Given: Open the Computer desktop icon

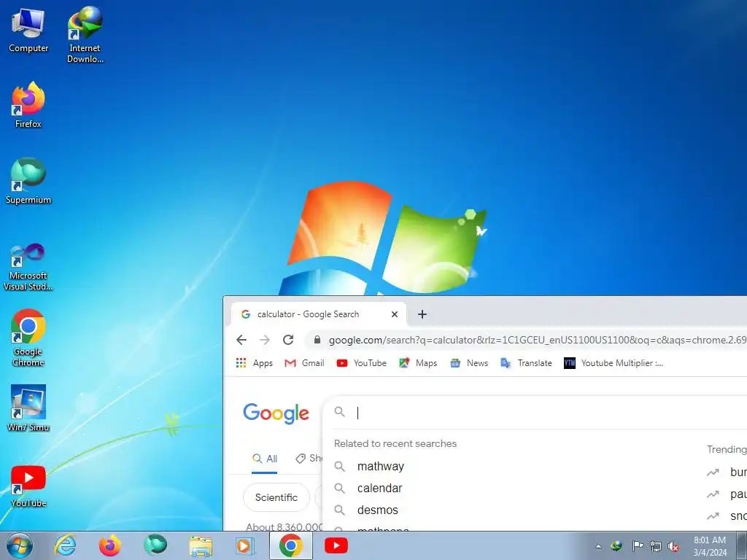Looking at the screenshot, I should (28, 30).
